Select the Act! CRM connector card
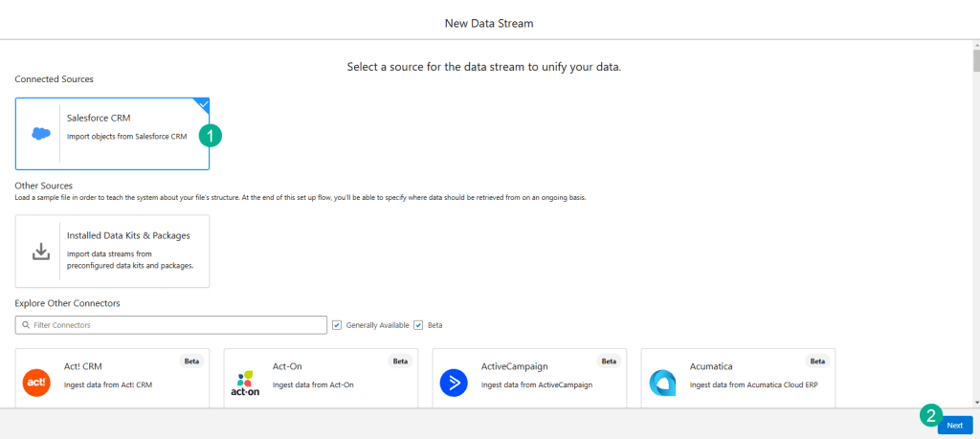 [112, 379]
